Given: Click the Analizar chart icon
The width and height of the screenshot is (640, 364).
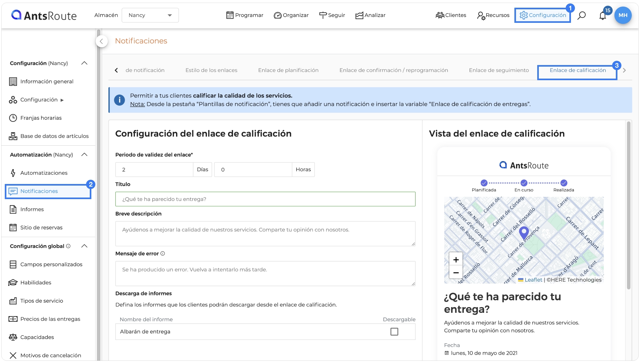Looking at the screenshot, I should tap(359, 15).
